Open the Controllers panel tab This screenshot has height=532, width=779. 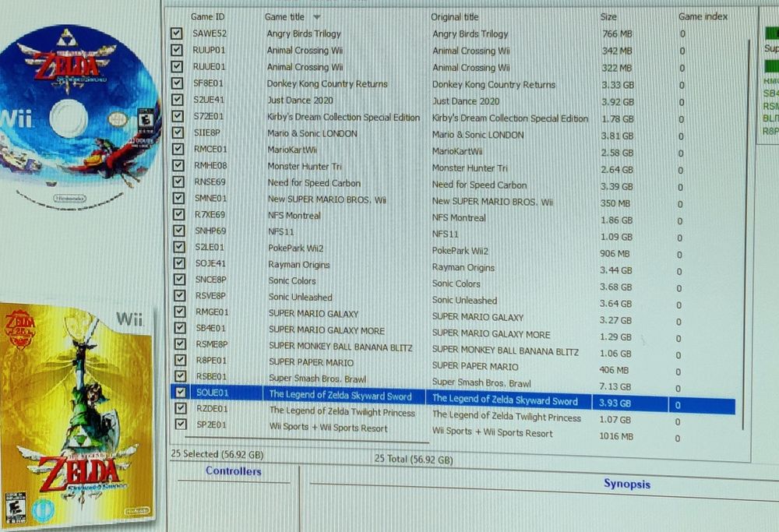click(234, 471)
